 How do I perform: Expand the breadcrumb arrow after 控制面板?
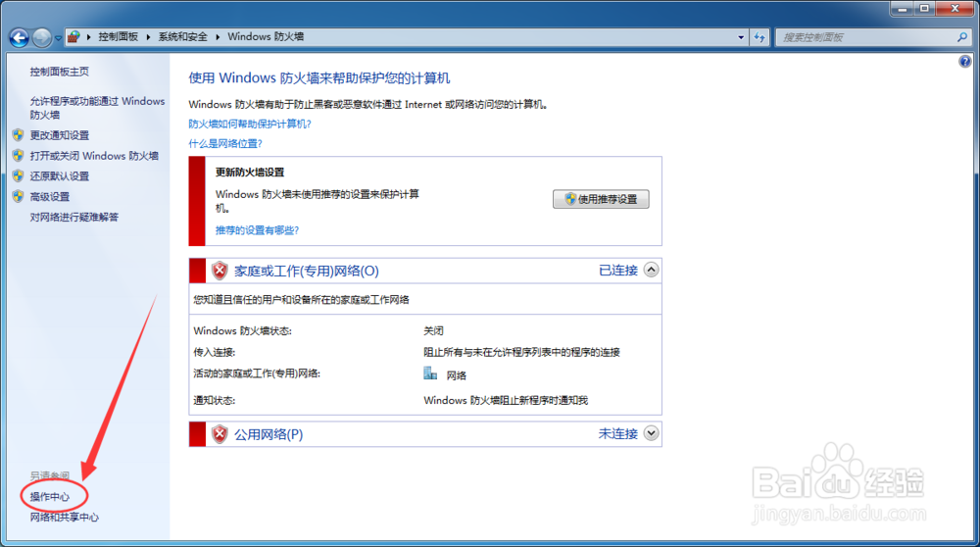tap(148, 37)
